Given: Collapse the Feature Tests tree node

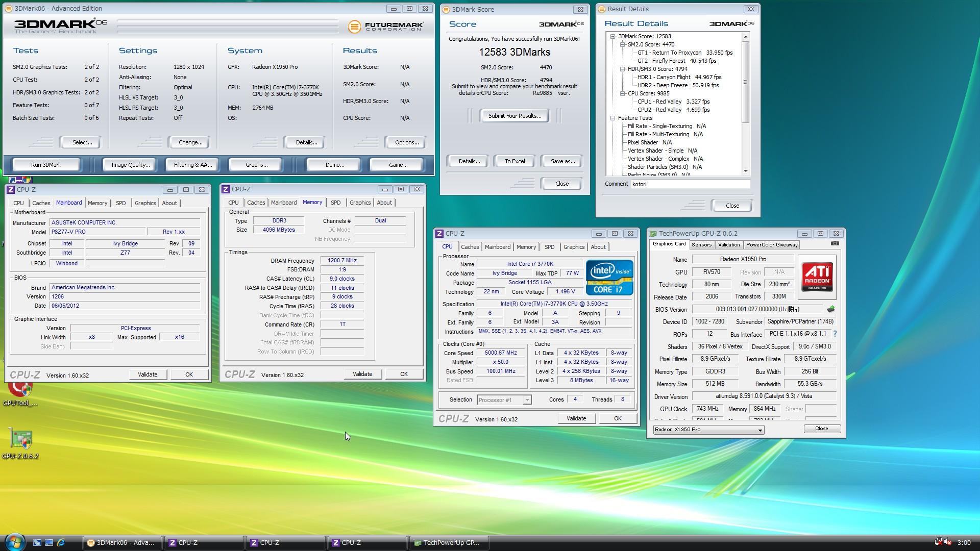Looking at the screenshot, I should [613, 118].
